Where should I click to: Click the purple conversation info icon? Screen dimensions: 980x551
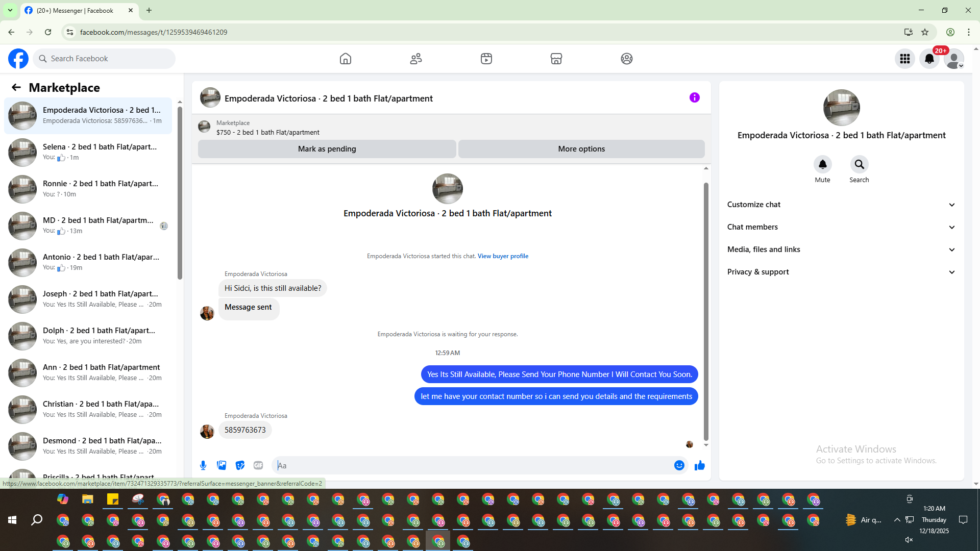694,97
